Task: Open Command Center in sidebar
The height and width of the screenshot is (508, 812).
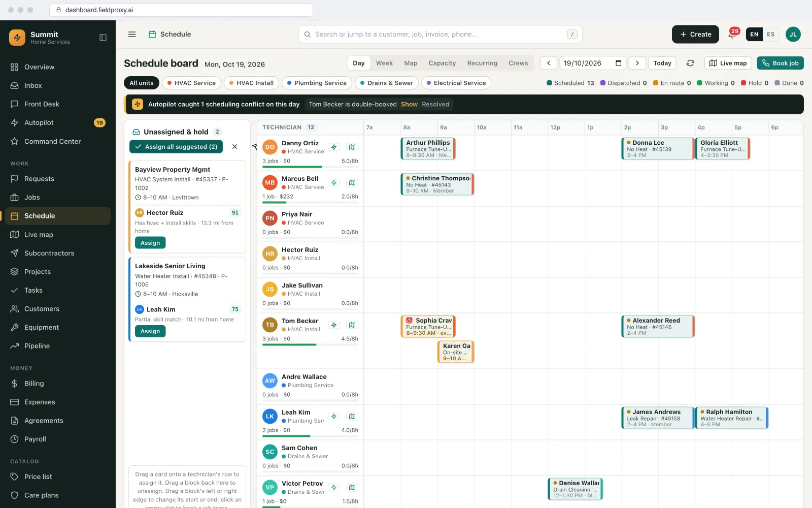Action: pos(58,141)
